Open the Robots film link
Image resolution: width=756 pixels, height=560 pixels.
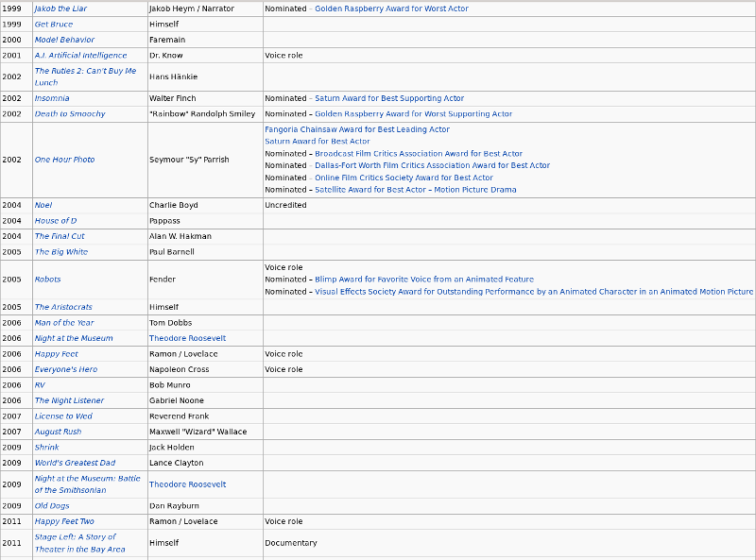click(47, 279)
